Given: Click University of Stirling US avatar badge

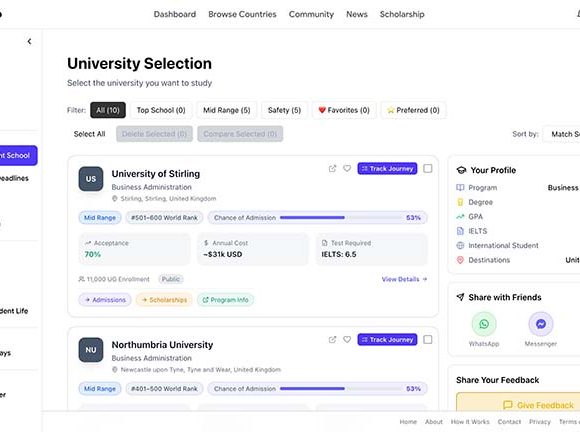Looking at the screenshot, I should click(91, 179).
